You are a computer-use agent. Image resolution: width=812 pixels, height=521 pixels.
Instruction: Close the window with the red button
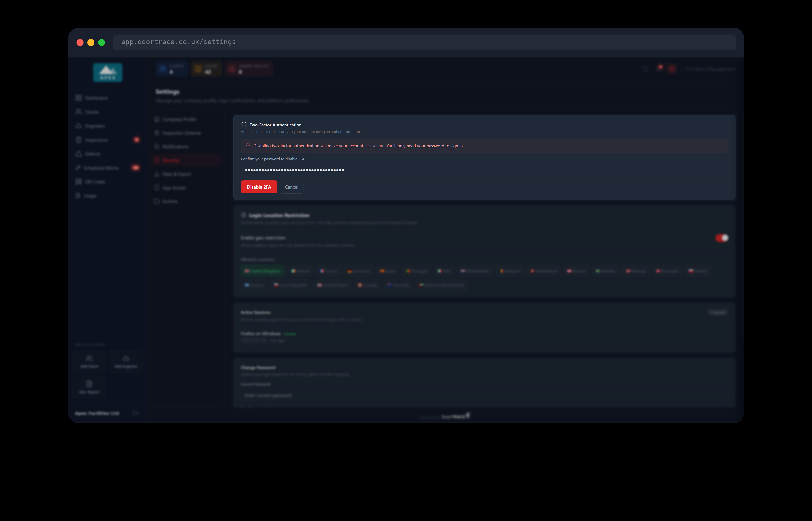pyautogui.click(x=80, y=42)
